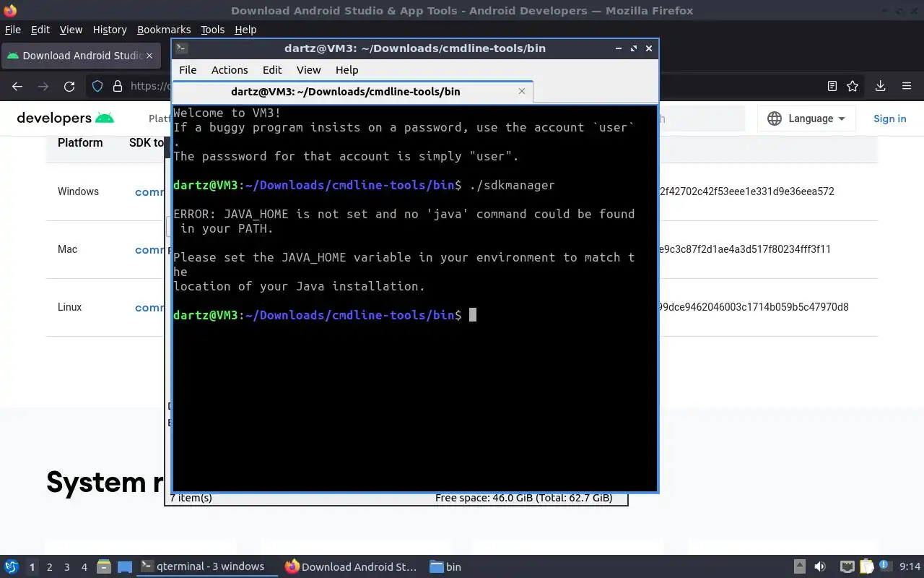Open Firefox tracking protection shield
The width and height of the screenshot is (924, 578).
97,86
